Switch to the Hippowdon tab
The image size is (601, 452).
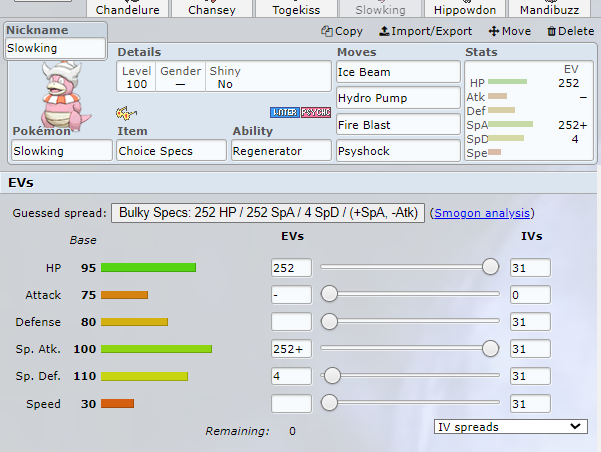pos(465,9)
